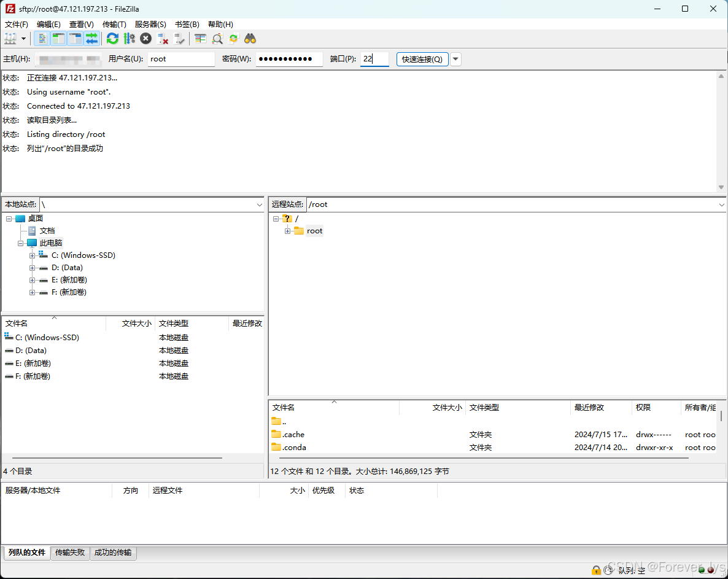Refresh the file and folder lists

pos(112,39)
